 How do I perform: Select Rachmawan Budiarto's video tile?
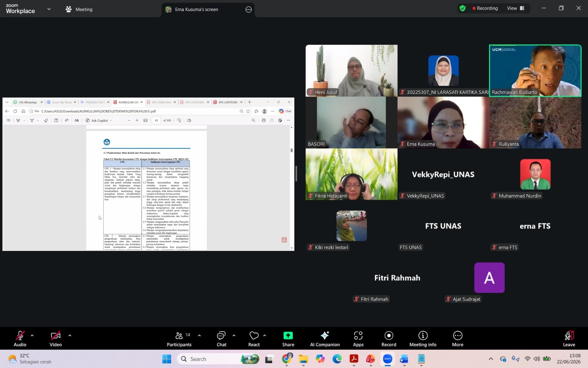535,71
